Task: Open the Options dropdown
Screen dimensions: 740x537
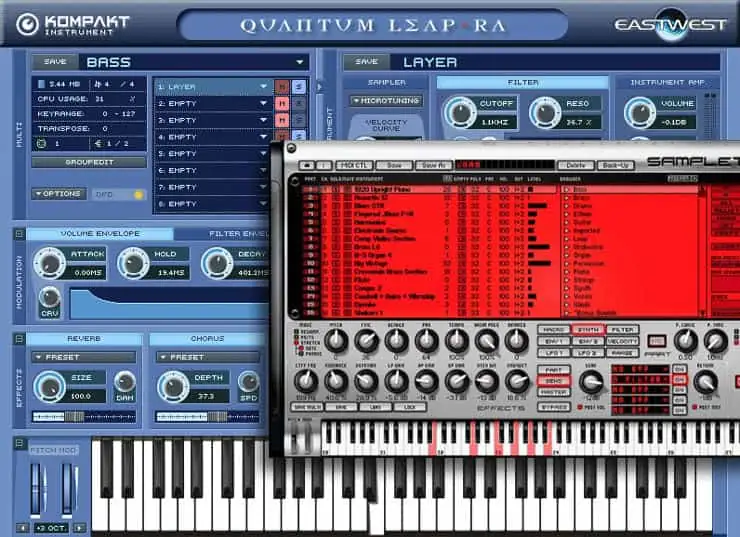Action: 59,193
